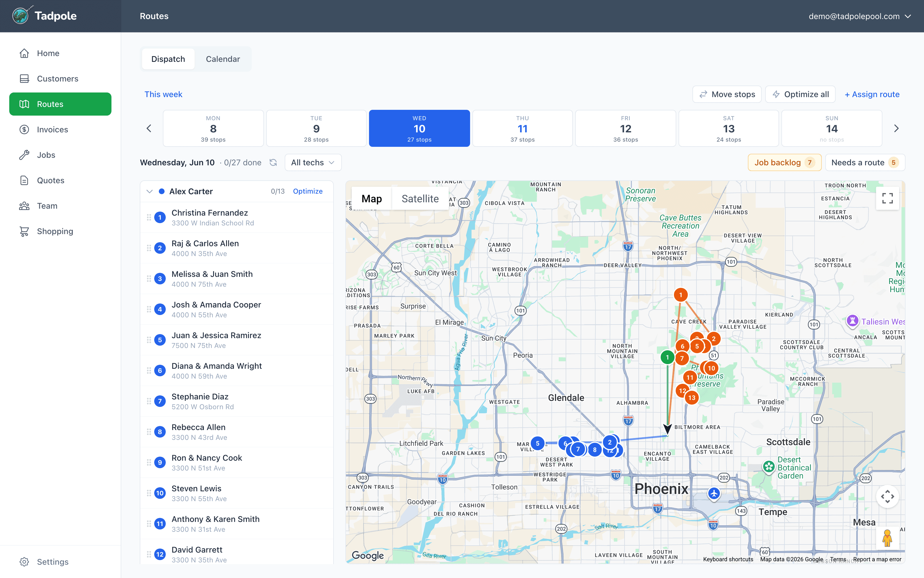
Task: Click + Assign route link
Action: pos(872,95)
